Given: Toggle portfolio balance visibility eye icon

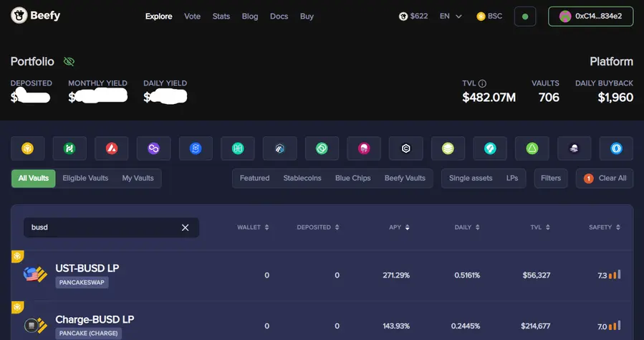Looking at the screenshot, I should point(69,62).
